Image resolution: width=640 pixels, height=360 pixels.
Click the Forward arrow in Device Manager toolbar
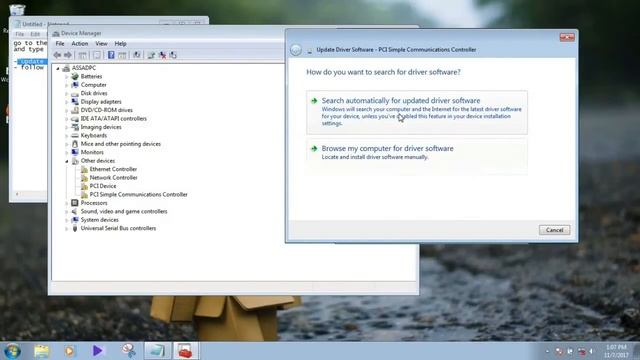tap(68, 55)
